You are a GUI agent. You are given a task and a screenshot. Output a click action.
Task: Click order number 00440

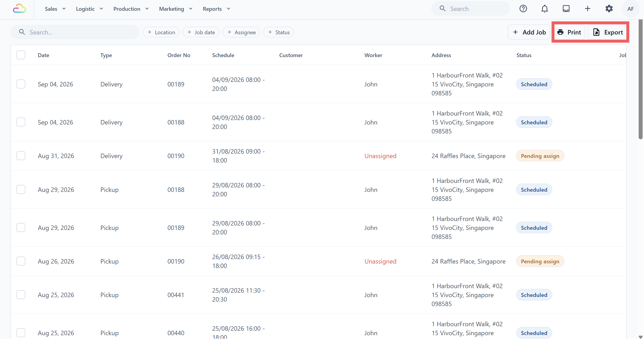click(x=176, y=333)
